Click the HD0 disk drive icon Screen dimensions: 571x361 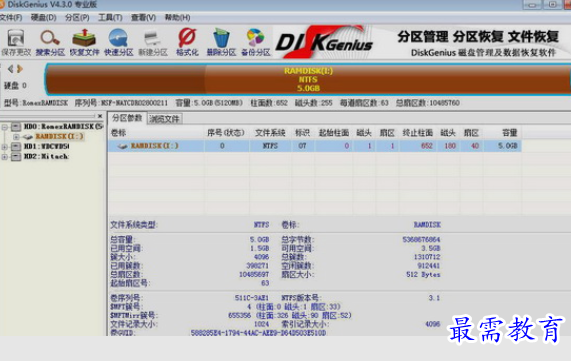[x=16, y=126]
